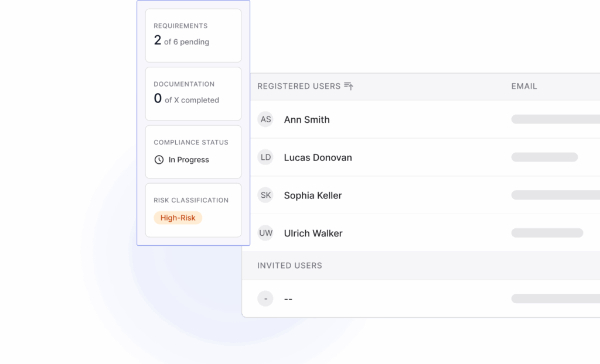
Task: Click the Compliance Status card
Action: [x=193, y=151]
